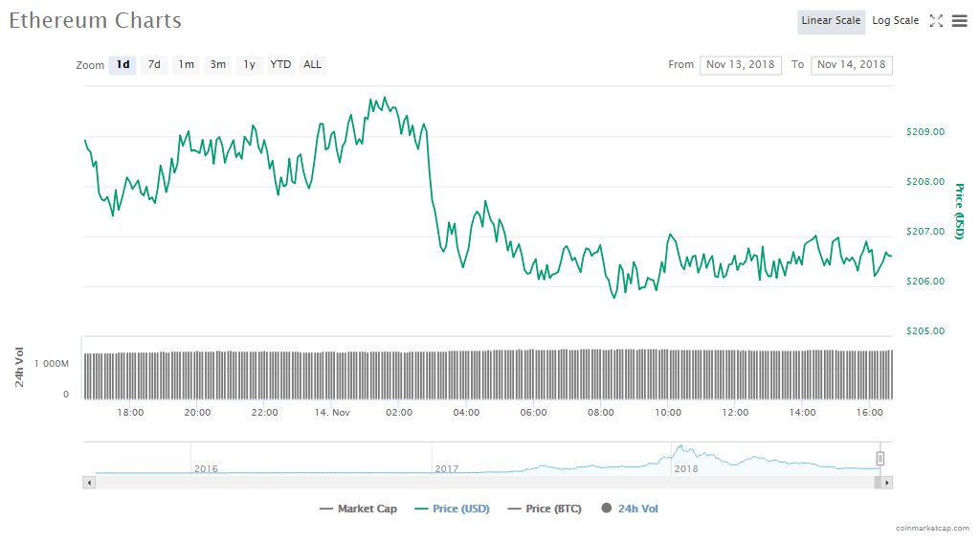Click the navigator right scroll arrow

point(887,483)
